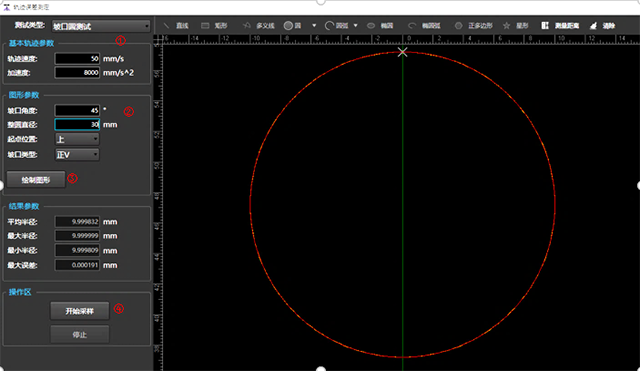Expand the arc tool options arrow
The image size is (640, 371).
[356, 26]
